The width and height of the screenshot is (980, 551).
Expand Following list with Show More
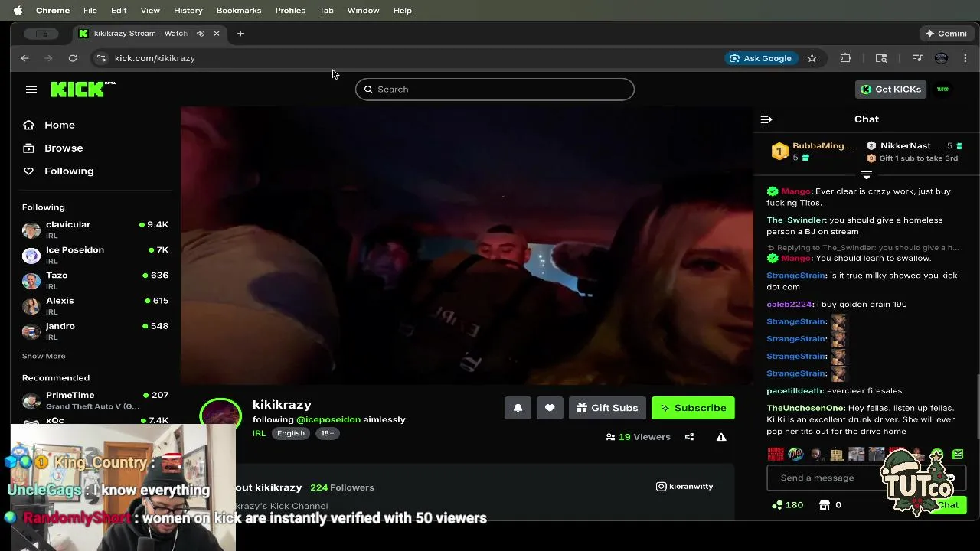[44, 356]
